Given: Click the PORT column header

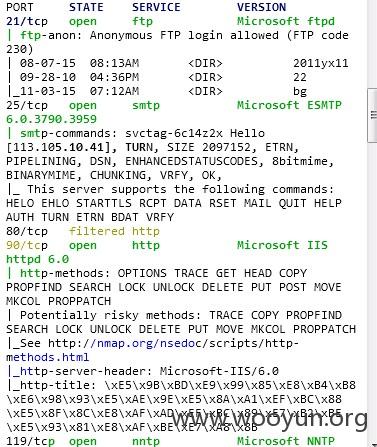Looking at the screenshot, I should [x=20, y=7].
